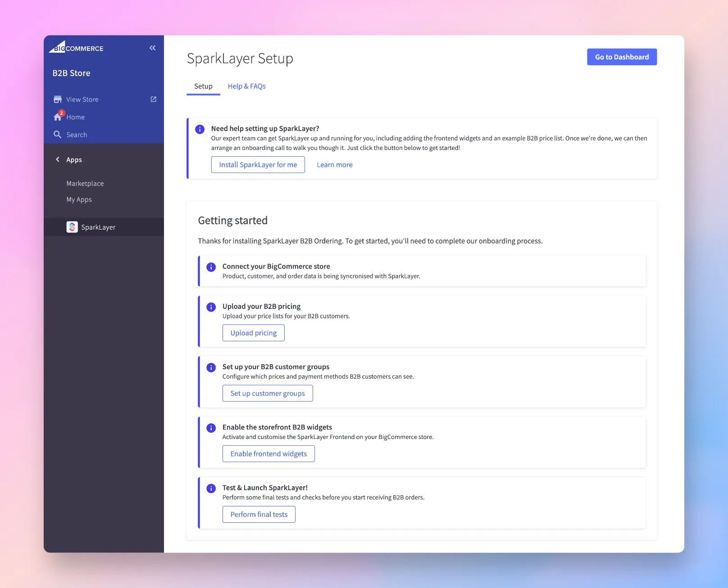The height and width of the screenshot is (588, 728).
Task: Click the Need help setting up SparkLayer? heading
Action: (265, 128)
